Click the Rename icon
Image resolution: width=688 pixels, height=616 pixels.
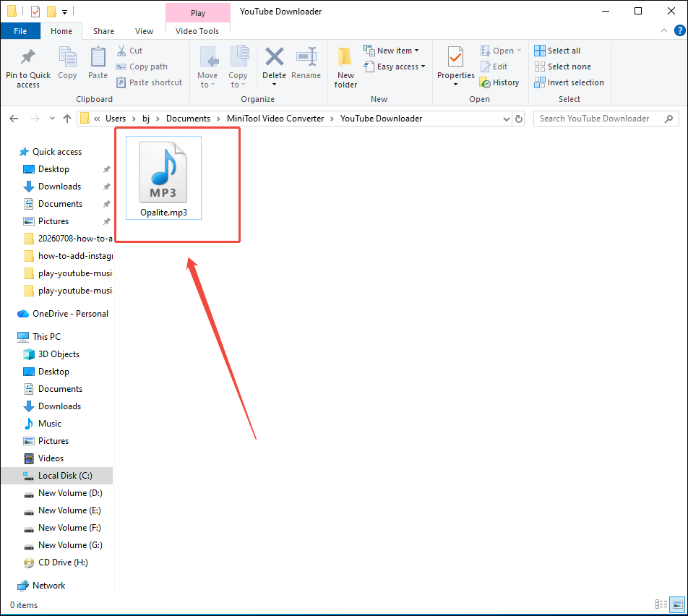[x=306, y=57]
